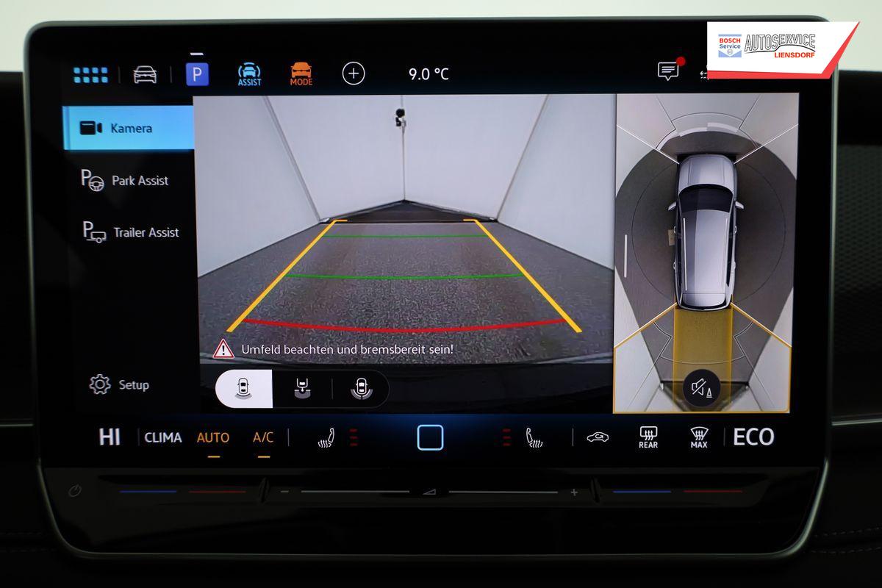
Task: Toggle REAR window defrost
Action: point(648,437)
